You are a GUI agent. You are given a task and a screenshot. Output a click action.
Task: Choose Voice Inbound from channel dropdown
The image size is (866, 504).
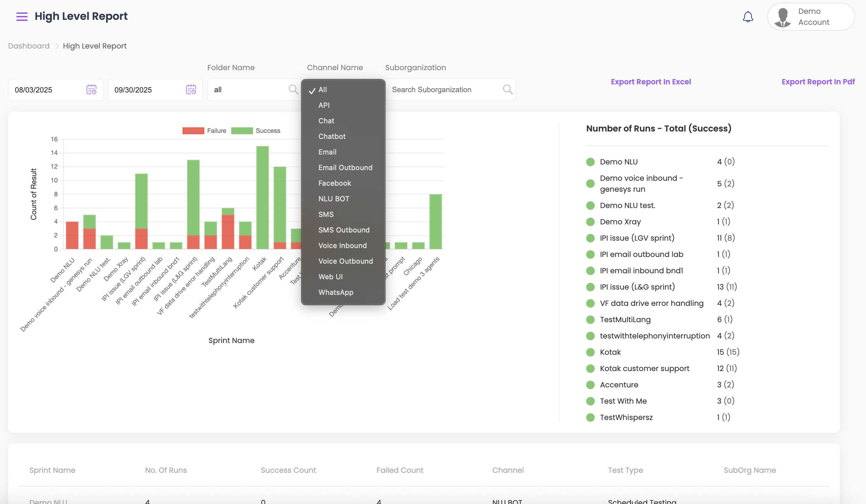[342, 246]
